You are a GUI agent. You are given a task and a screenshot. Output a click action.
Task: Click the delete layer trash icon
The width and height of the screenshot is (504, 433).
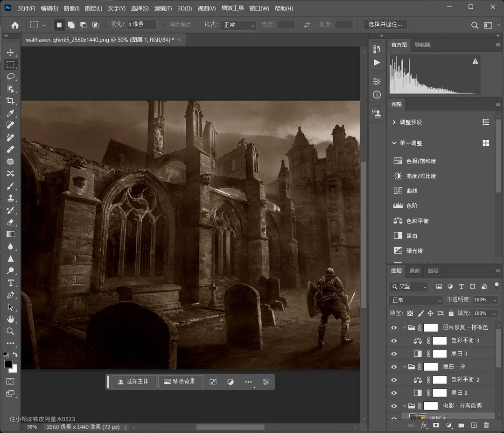486,425
